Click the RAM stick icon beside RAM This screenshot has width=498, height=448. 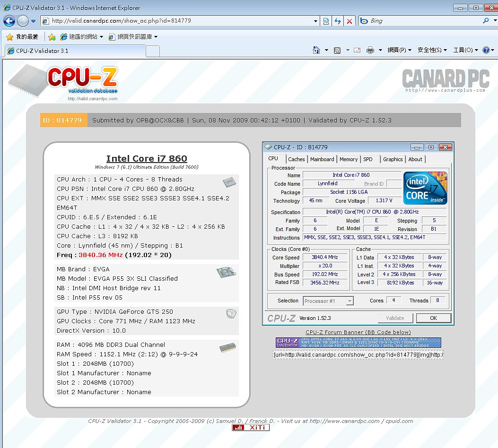pos(228,347)
